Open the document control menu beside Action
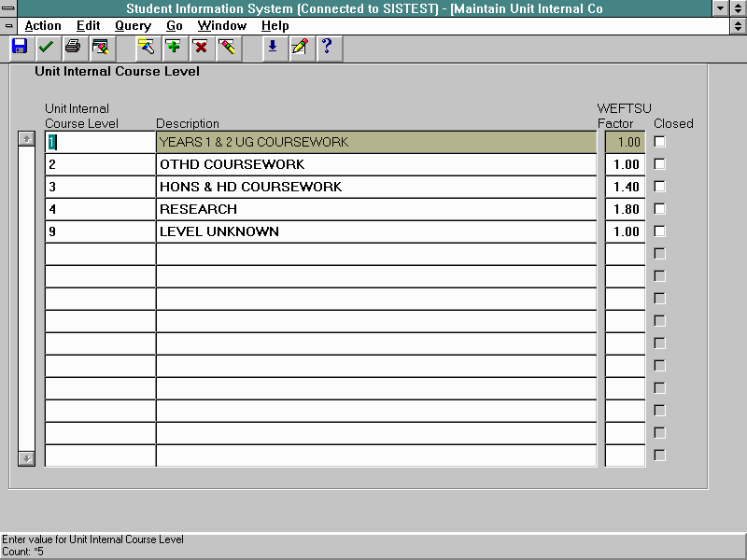The height and width of the screenshot is (560, 747). 8,26
